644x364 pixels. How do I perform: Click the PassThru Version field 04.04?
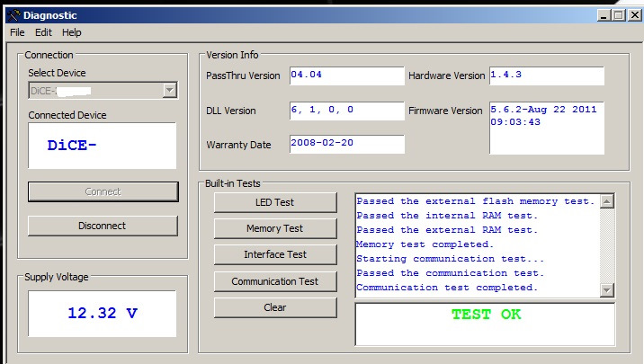346,75
